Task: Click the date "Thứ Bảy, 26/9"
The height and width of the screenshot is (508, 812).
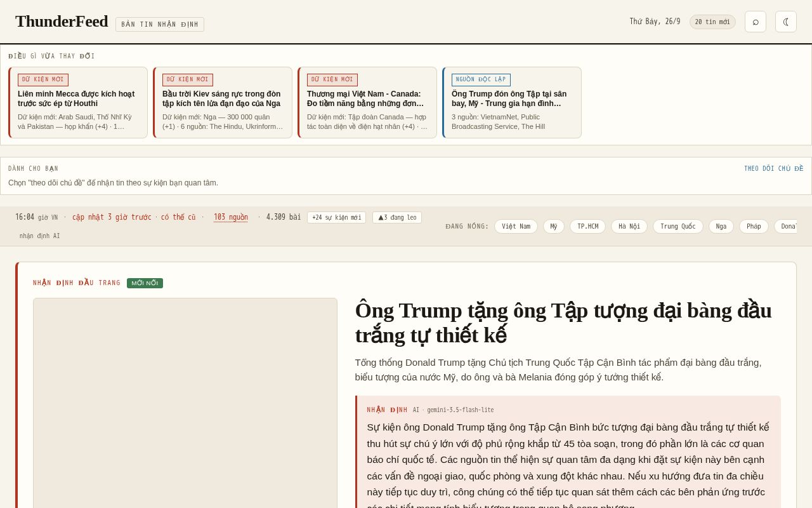Action: (x=655, y=22)
